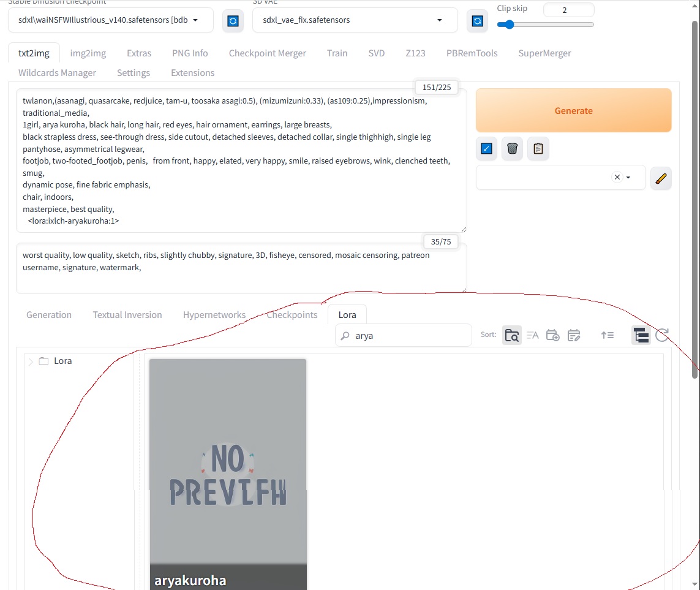Sort Lora cards by date modified
Screen dimensions: 700x590
coord(573,335)
